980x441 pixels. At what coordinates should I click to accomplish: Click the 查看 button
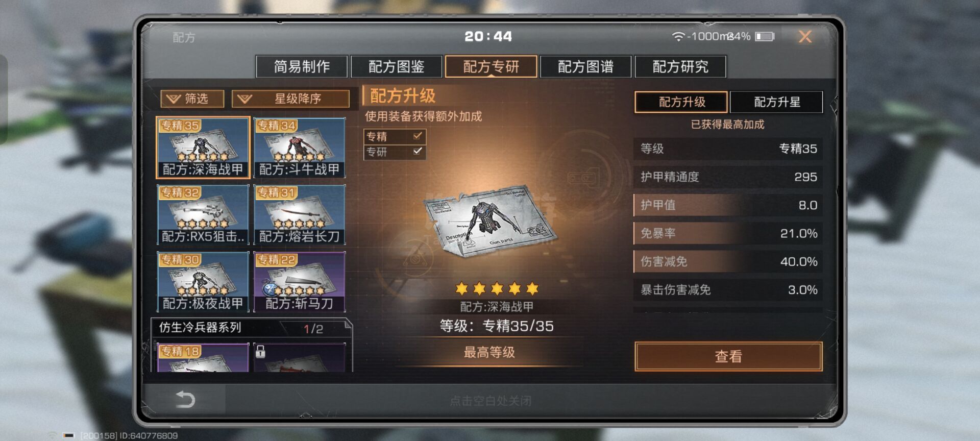coord(728,356)
